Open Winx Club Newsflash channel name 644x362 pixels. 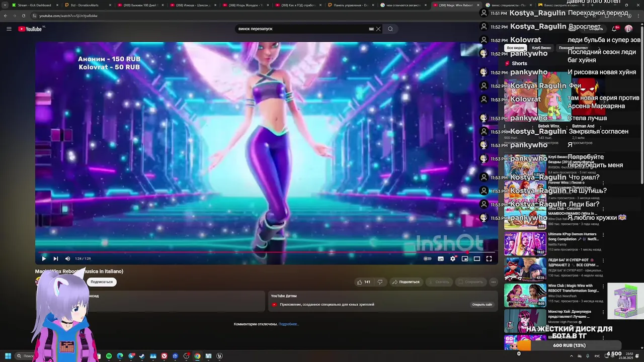click(x=562, y=296)
